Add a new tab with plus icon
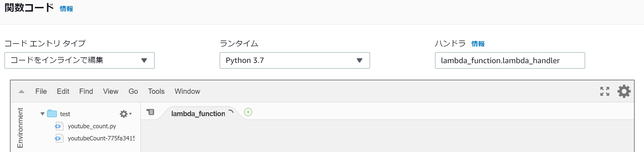 click(x=248, y=112)
